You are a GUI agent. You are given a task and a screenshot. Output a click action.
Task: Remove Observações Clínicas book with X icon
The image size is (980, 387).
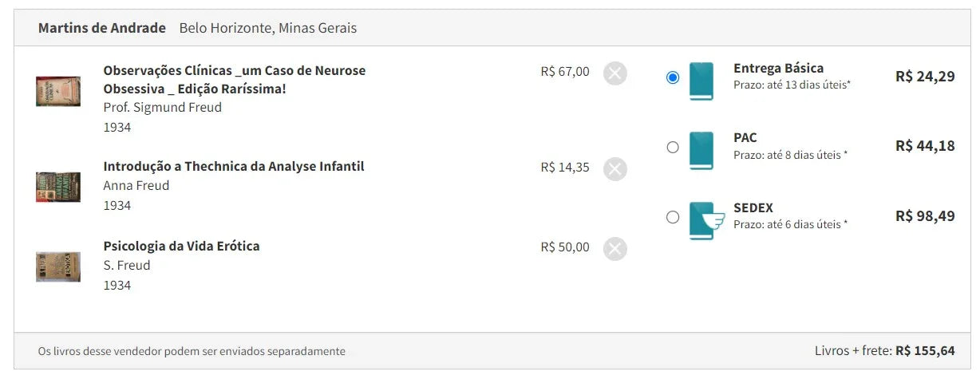click(x=614, y=73)
